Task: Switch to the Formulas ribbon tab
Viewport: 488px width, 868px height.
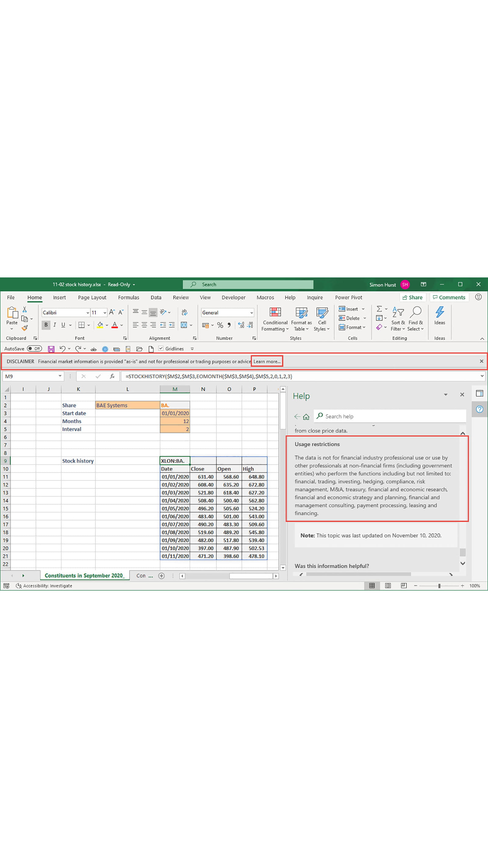Action: (x=128, y=298)
